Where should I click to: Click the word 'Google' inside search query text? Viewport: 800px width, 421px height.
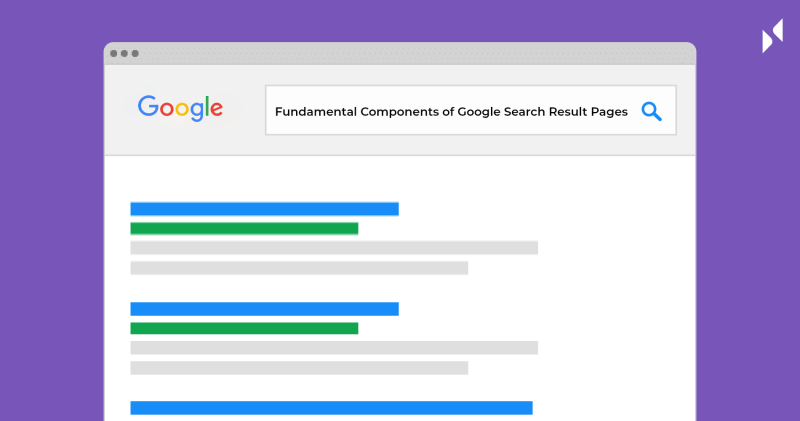coord(479,112)
